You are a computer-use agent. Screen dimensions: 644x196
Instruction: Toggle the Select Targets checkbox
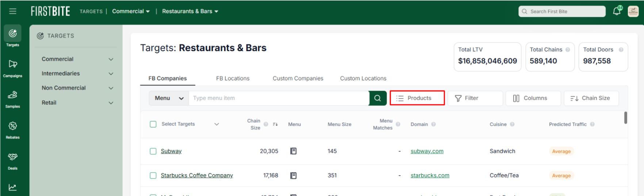coord(153,124)
